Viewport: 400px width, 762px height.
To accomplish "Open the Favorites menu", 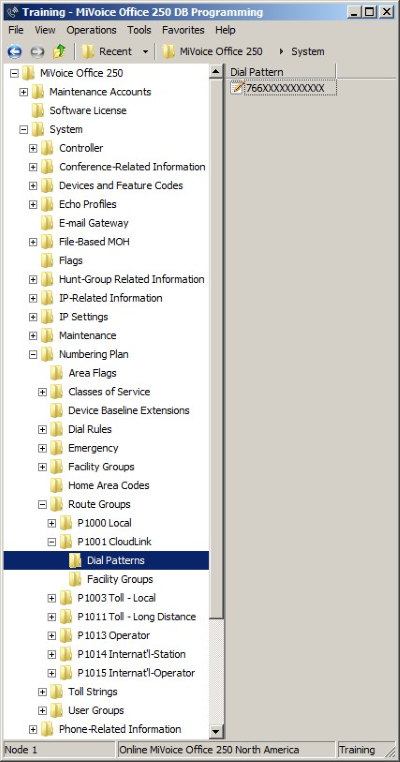I will 183,30.
